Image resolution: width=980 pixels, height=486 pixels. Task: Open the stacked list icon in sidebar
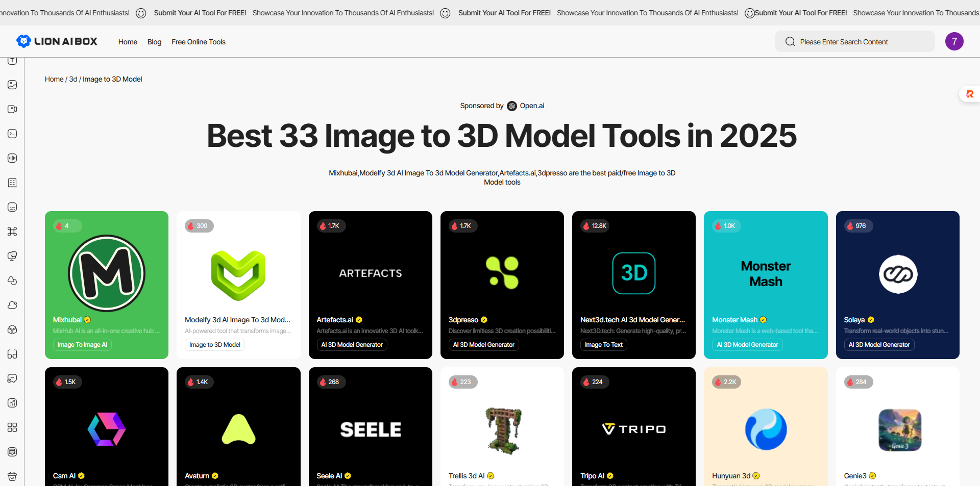12,452
